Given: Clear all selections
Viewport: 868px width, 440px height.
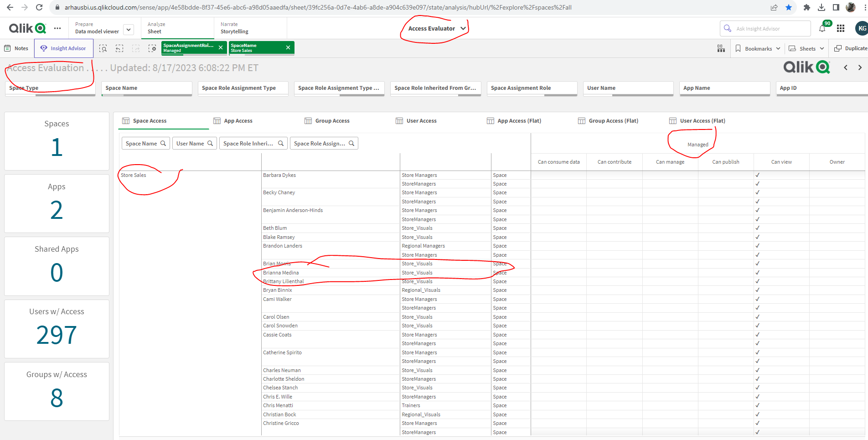Looking at the screenshot, I should point(152,48).
